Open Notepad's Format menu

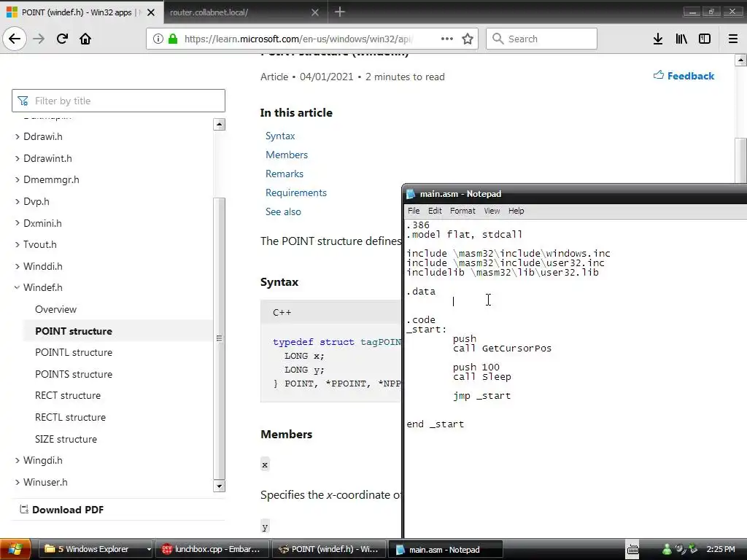coord(462,211)
